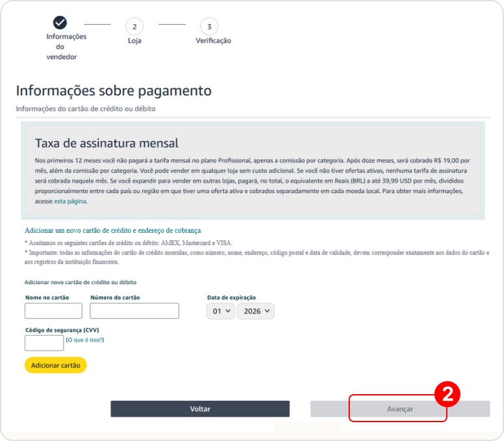504x441 pixels.
Task: Click the completed step checkmark icon
Action: (60, 23)
